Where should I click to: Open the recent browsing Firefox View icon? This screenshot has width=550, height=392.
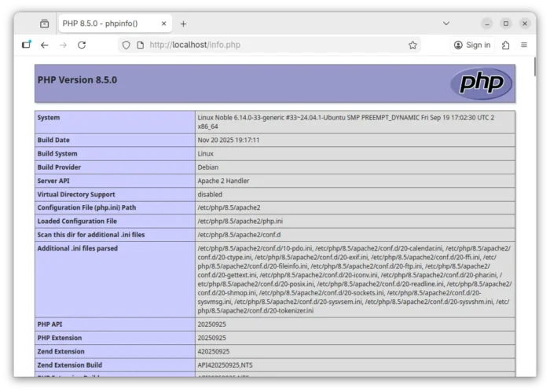tap(44, 24)
